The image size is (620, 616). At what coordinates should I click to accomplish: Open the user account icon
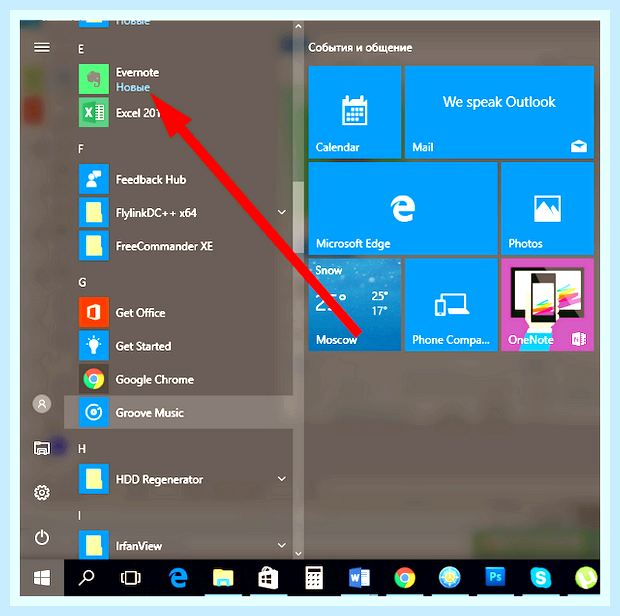(42, 404)
